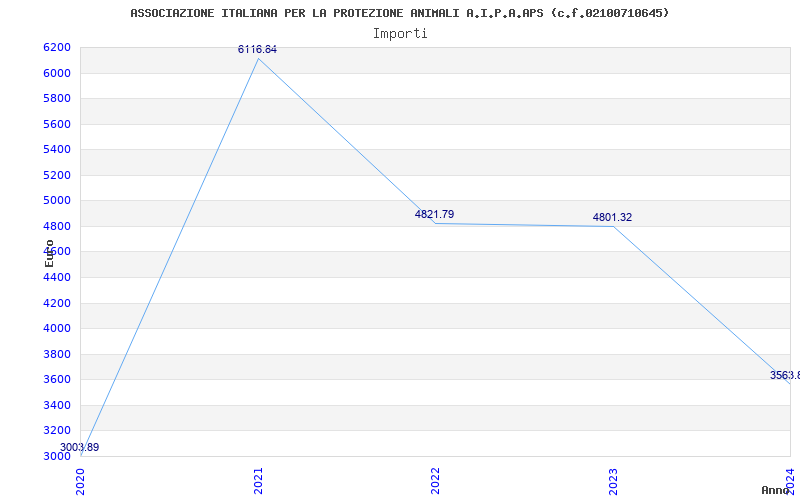
Task: Click the 3200 y-axis value
Action: tap(57, 431)
